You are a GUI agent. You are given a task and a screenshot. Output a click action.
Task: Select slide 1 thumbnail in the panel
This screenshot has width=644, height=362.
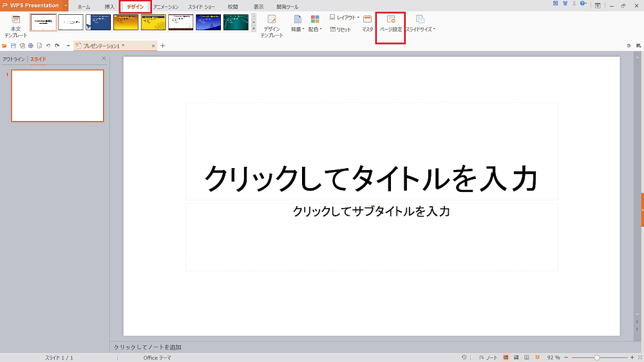[x=57, y=96]
